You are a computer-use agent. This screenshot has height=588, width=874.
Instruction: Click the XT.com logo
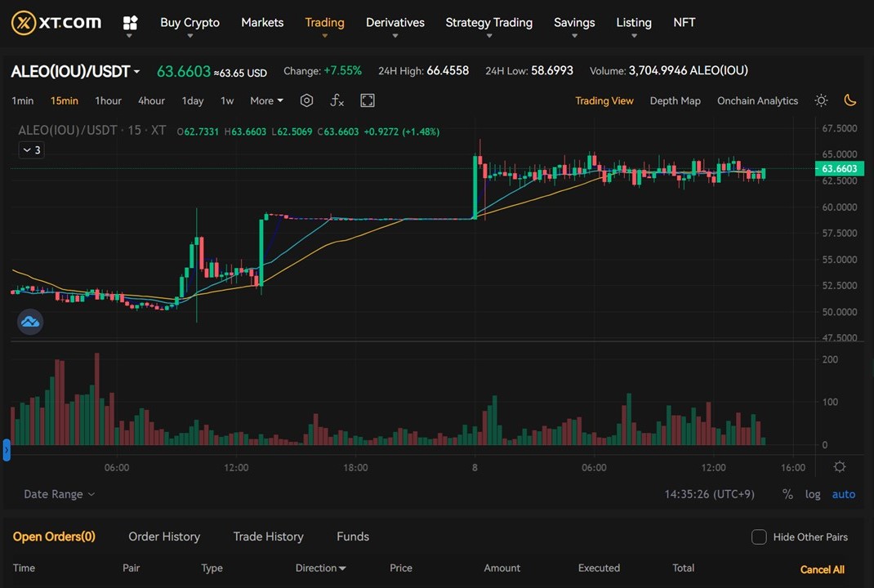[57, 23]
